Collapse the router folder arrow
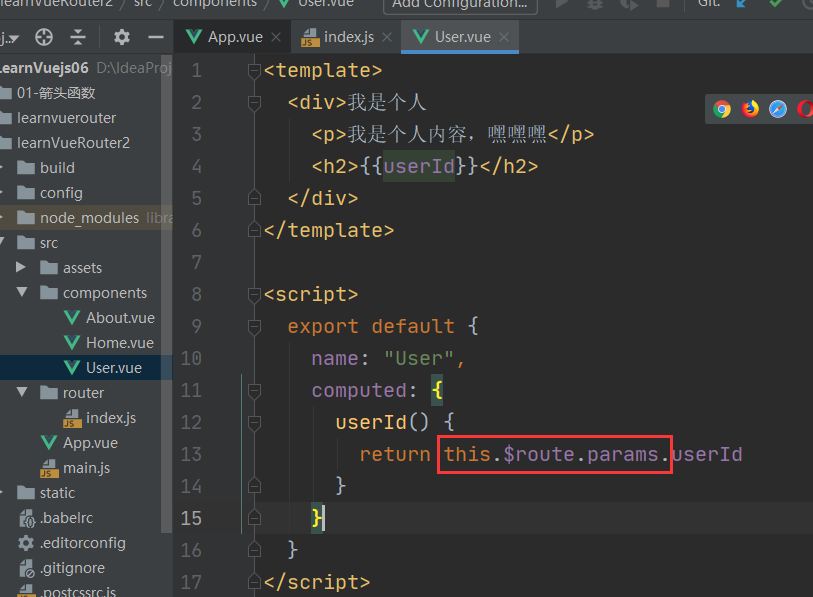 click(x=22, y=392)
